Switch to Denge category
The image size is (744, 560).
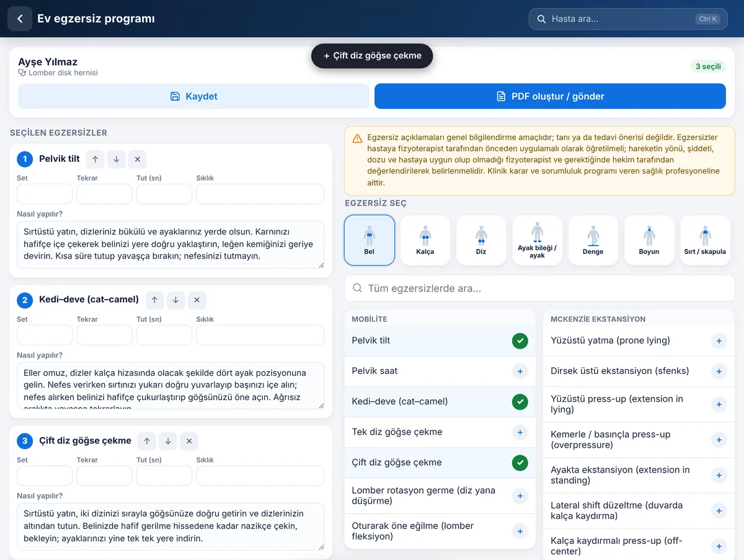593,240
